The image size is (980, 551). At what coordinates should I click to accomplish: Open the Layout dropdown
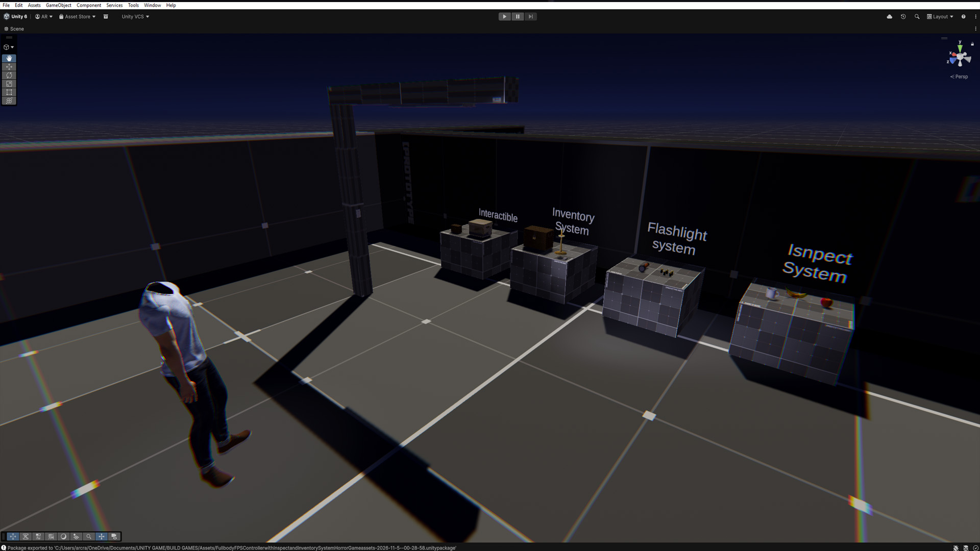pyautogui.click(x=940, y=16)
